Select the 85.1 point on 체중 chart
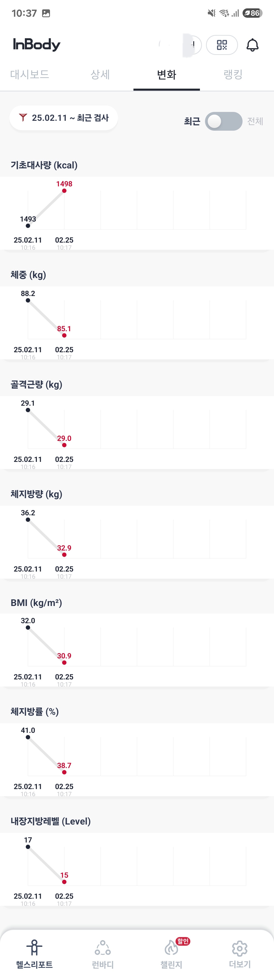This screenshot has height=980, width=274. point(64,335)
